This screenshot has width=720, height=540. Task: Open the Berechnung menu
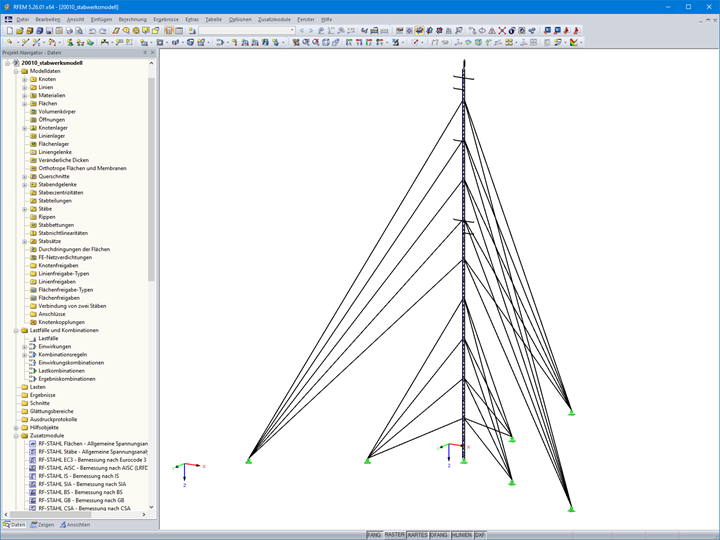pos(132,19)
